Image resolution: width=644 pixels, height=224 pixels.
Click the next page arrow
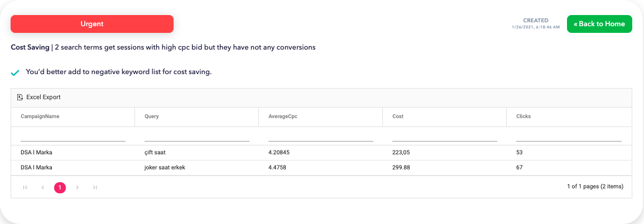(x=78, y=188)
